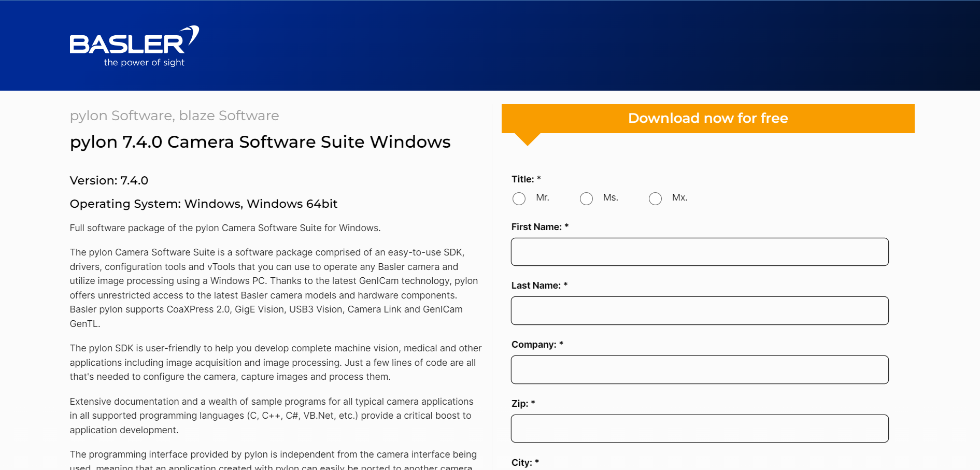Click the 'pylon Software, blaze Software' category text
This screenshot has width=980, height=470.
pos(174,116)
